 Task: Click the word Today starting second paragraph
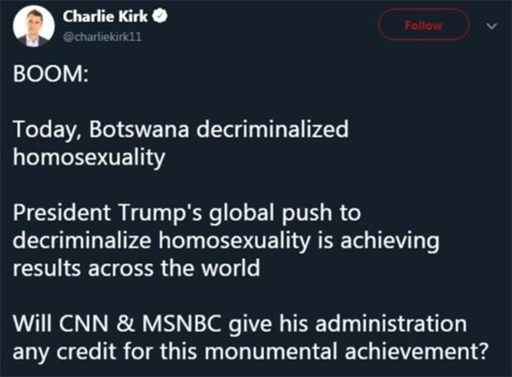click(x=47, y=130)
